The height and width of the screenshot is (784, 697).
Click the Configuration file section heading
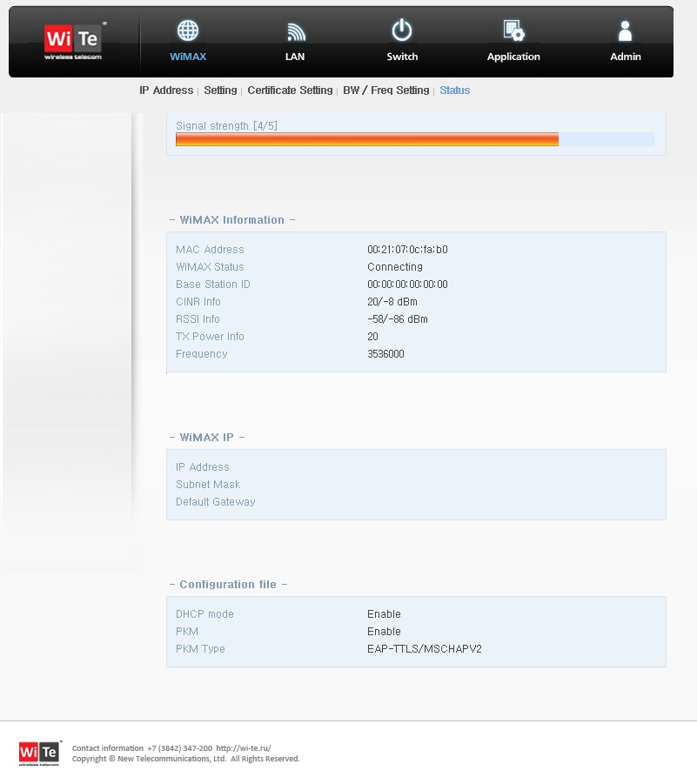(x=228, y=585)
